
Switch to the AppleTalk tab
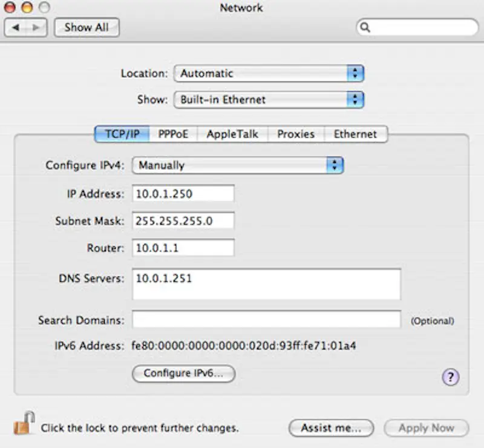click(232, 134)
